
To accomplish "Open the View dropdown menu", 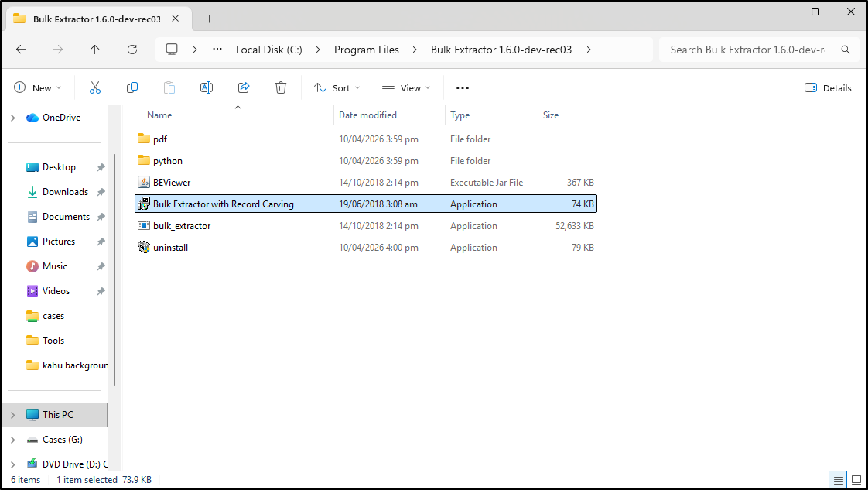I will click(x=406, y=87).
